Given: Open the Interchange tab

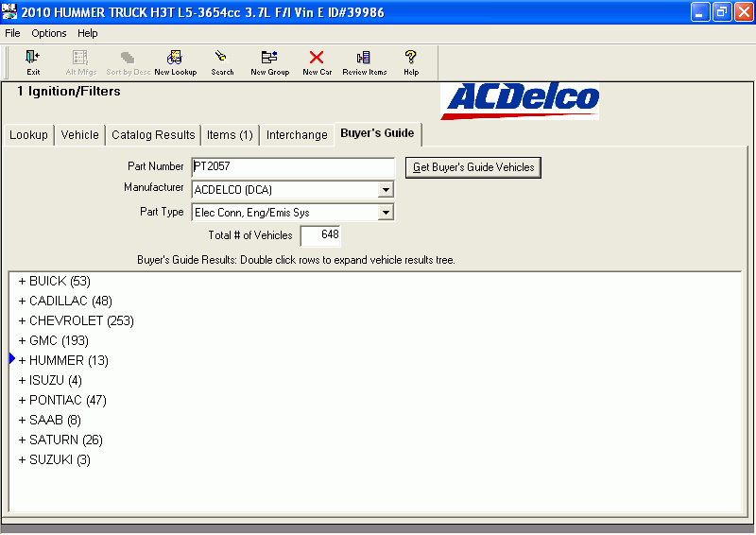Looking at the screenshot, I should coord(297,135).
